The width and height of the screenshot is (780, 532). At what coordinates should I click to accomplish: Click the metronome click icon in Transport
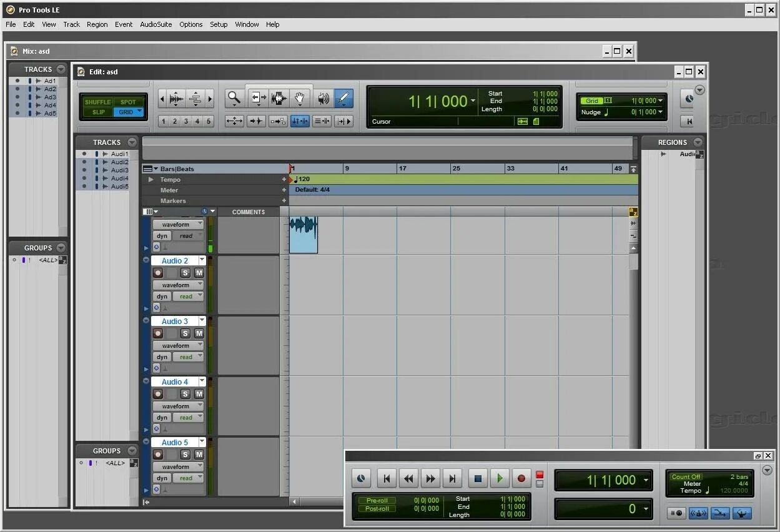(x=361, y=478)
